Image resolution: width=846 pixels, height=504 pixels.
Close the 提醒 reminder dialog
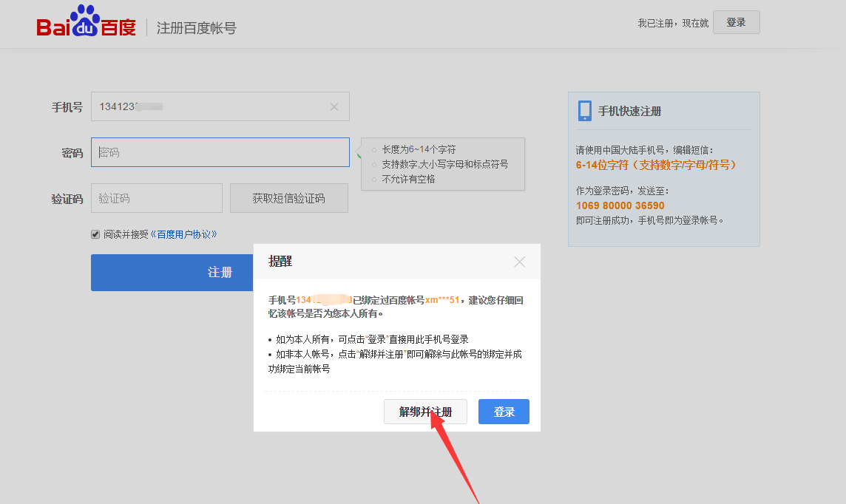click(x=520, y=262)
